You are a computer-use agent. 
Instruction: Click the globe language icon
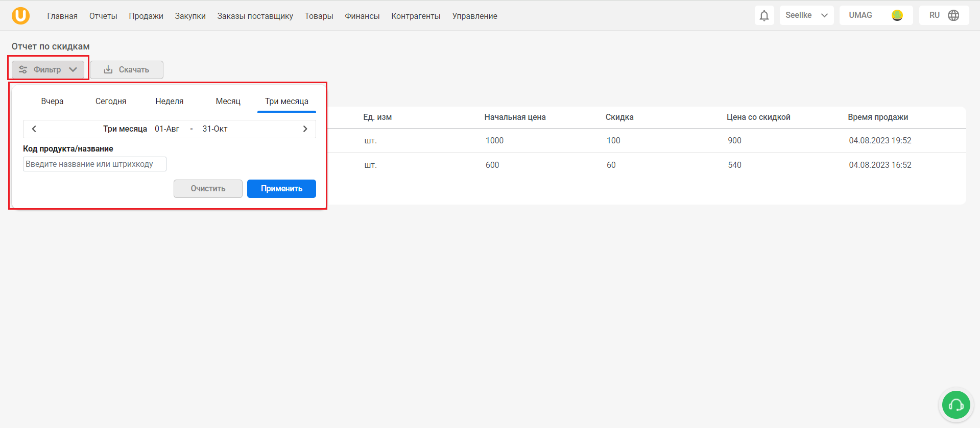953,15
